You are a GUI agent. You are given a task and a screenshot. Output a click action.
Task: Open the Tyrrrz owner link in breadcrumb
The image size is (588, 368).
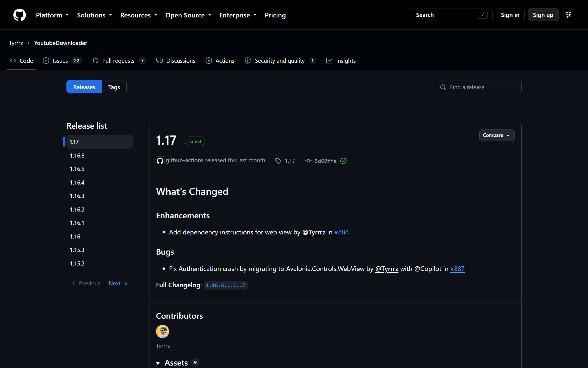[x=16, y=43]
